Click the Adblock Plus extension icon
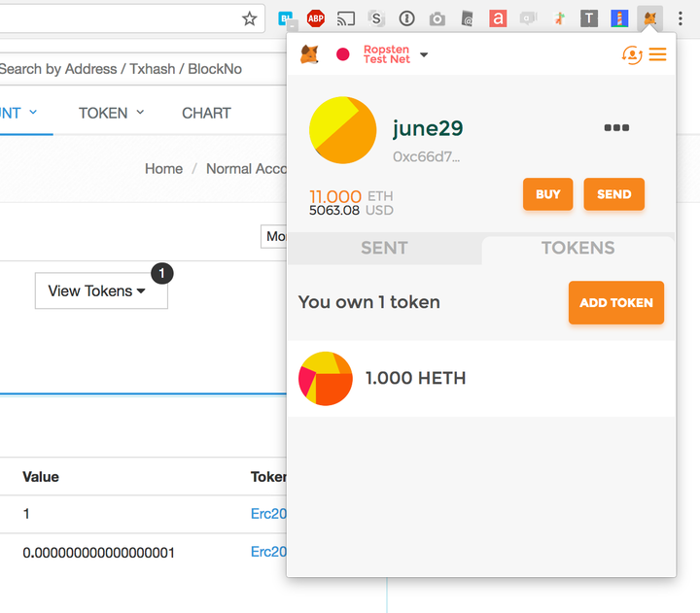The width and height of the screenshot is (700, 613). point(316,18)
